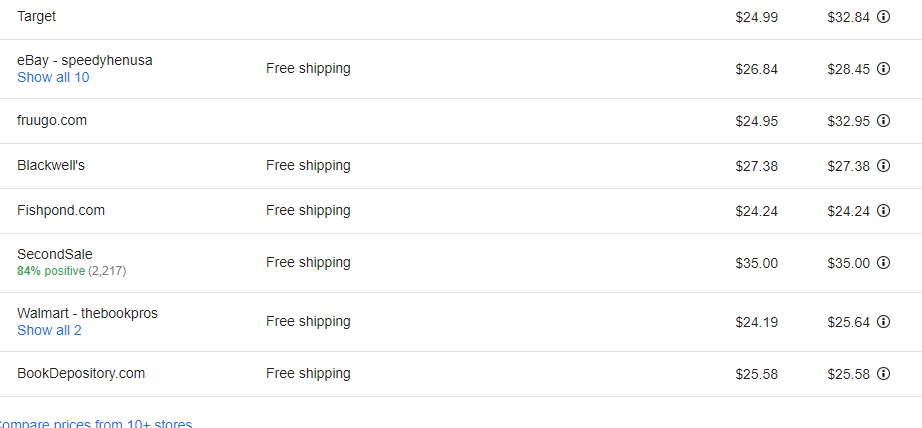Open info icon for BookDepository.com $25.58 total

pyautogui.click(x=883, y=373)
